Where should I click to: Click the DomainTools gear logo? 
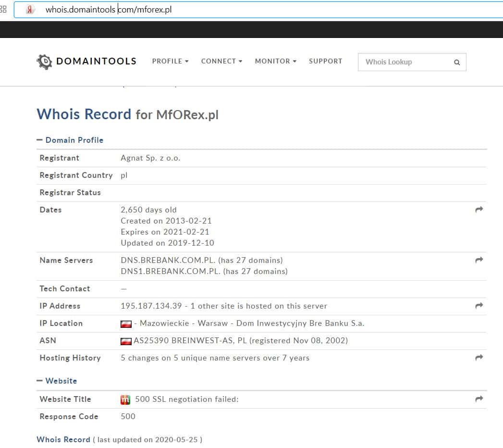[44, 62]
